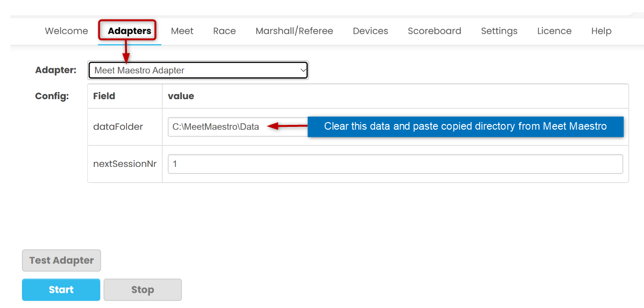Go to the Settings tab
644x308 pixels.
coord(499,31)
